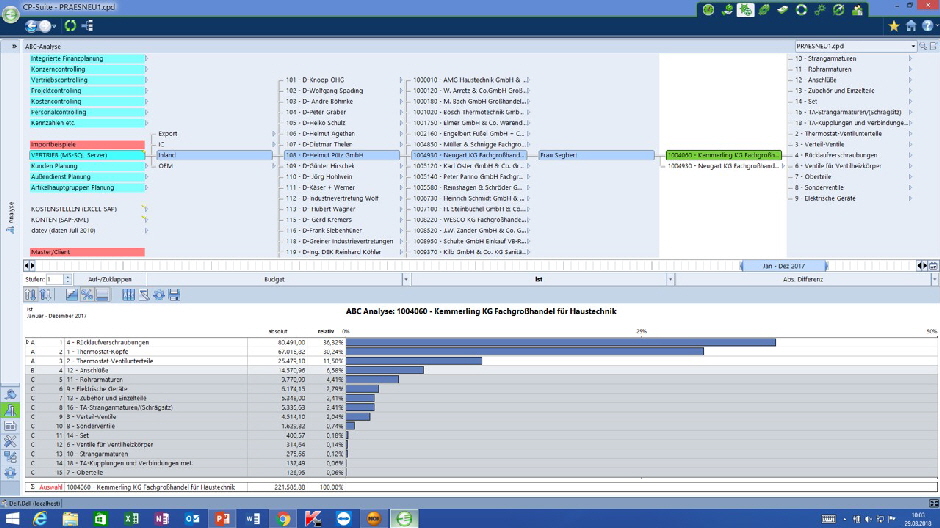Click the filter sheet toolbar icon

[144, 295]
